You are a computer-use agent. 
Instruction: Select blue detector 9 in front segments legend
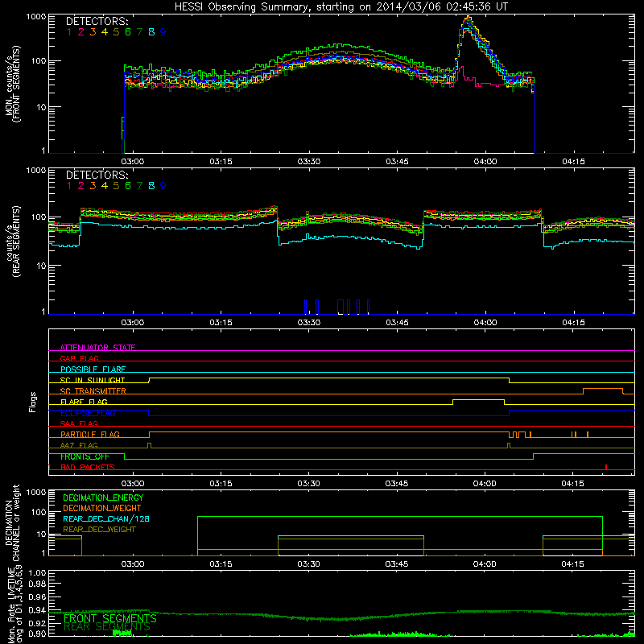point(163,32)
